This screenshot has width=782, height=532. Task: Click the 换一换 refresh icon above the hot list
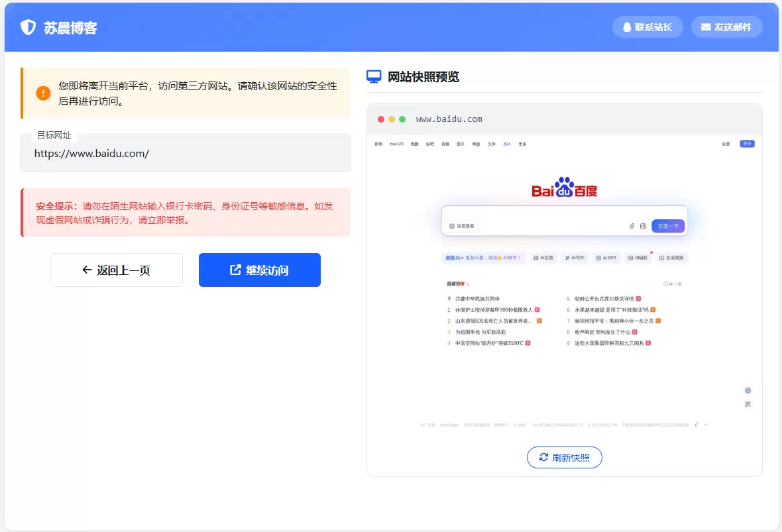(x=667, y=284)
